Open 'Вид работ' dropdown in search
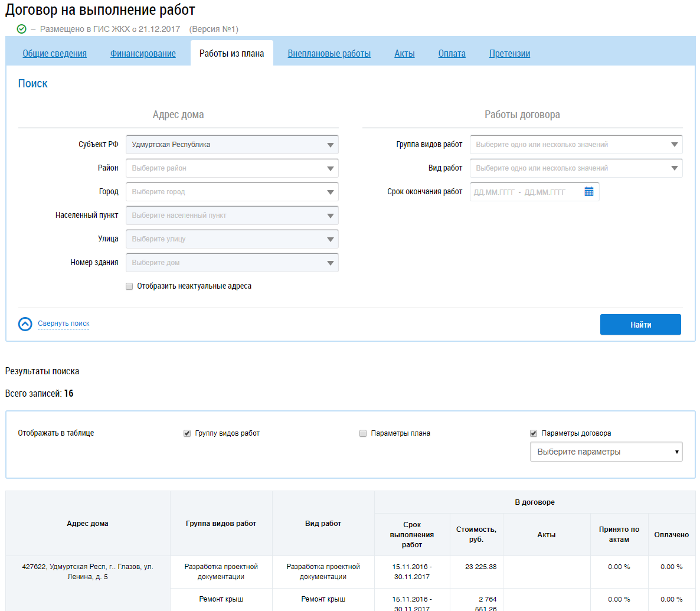The image size is (700, 611). click(x=575, y=168)
